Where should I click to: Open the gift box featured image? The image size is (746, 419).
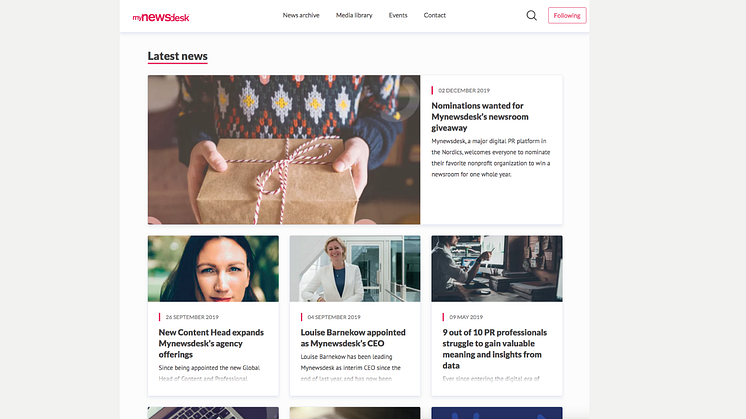click(284, 149)
